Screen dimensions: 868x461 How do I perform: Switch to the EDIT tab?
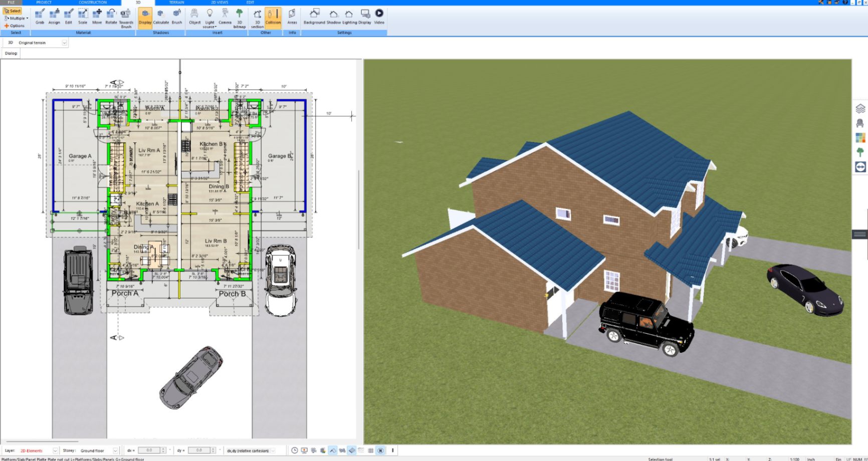pos(250,3)
